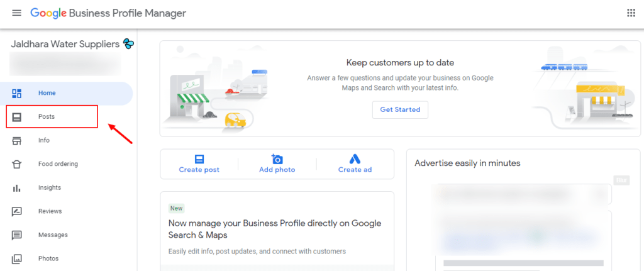Screen dimensions: 644x271
Task: Click the Create ad text link
Action: [x=355, y=170]
